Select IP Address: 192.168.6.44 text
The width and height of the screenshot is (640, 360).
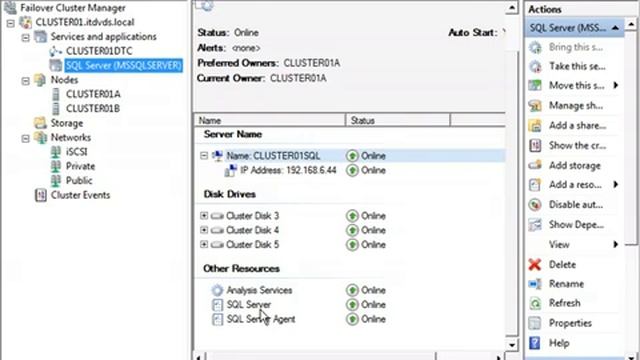[288, 170]
